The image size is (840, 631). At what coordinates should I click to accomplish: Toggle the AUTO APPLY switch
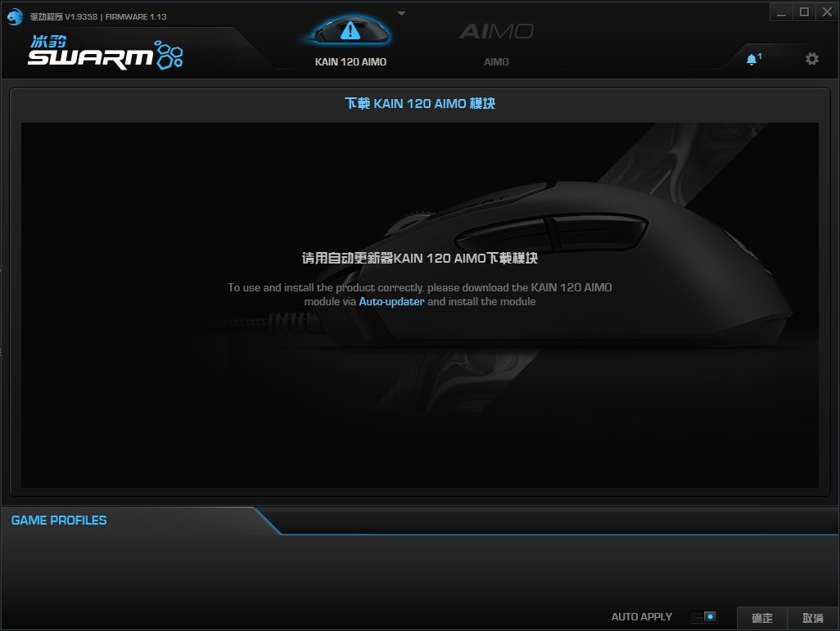coord(703,617)
